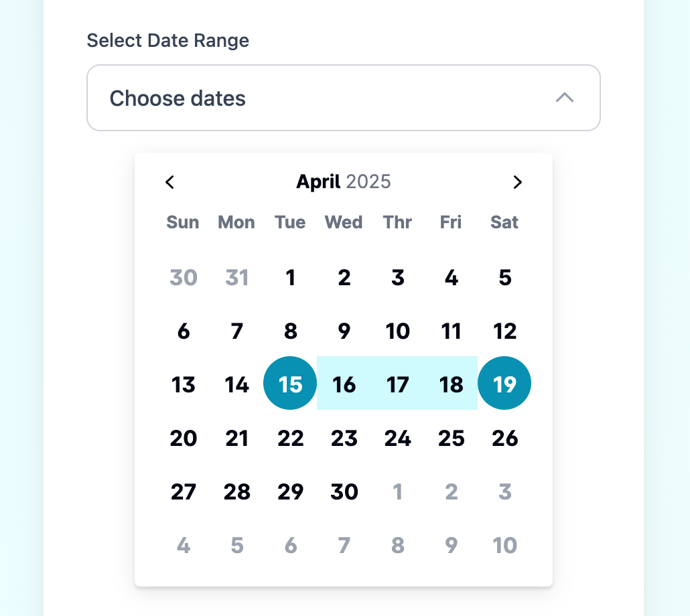Choose April 17 within highlighted range
The image size is (690, 616).
click(397, 384)
